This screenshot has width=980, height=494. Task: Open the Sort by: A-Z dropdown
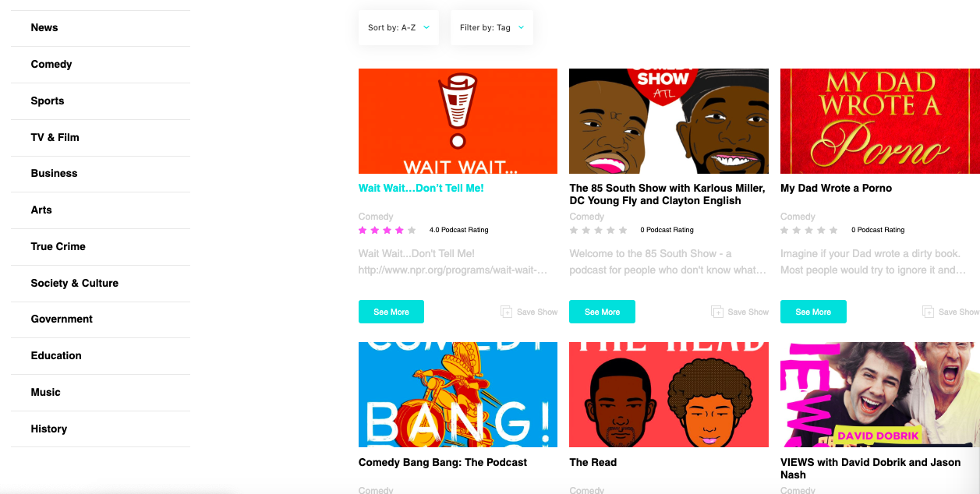coord(398,27)
